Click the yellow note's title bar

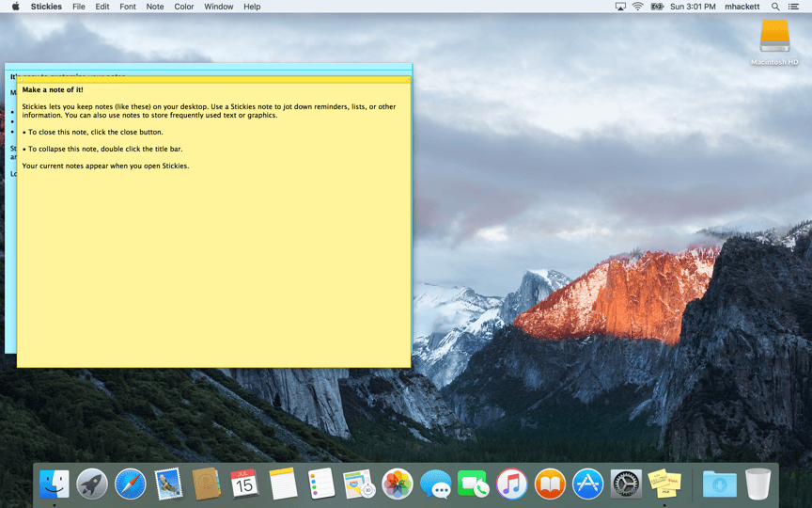tap(214, 80)
